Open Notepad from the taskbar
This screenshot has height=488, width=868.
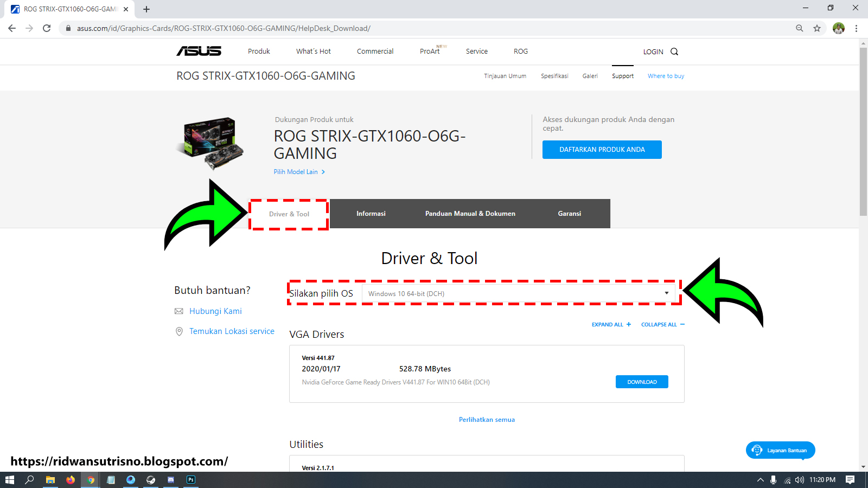(x=111, y=480)
